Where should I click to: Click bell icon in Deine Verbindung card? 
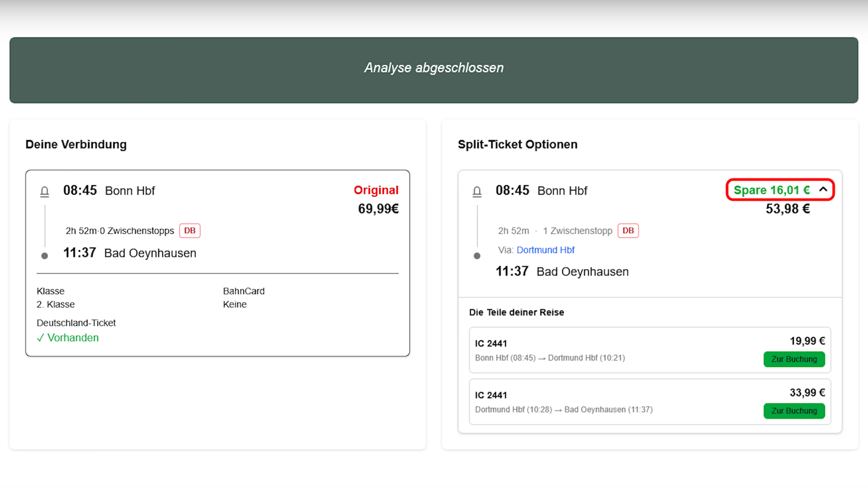(44, 192)
